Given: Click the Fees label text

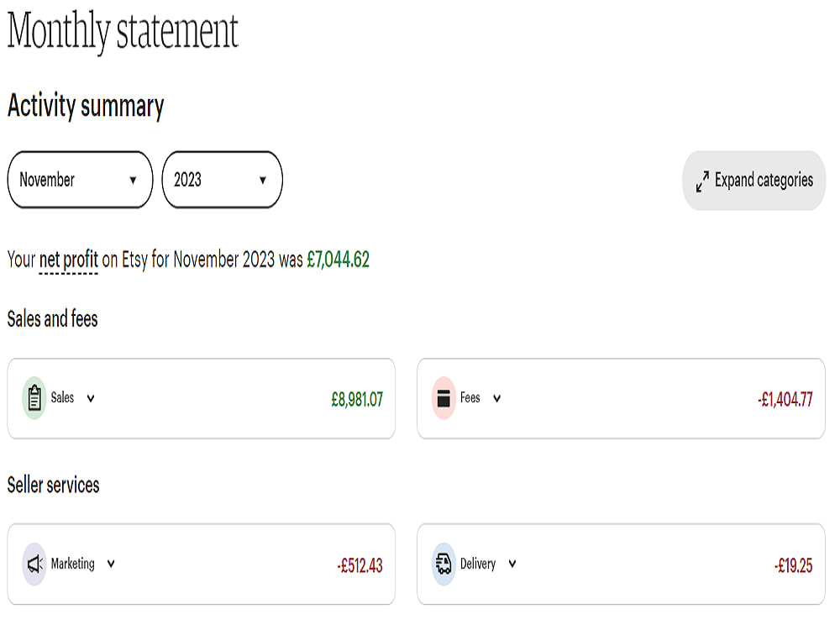Looking at the screenshot, I should [x=470, y=397].
